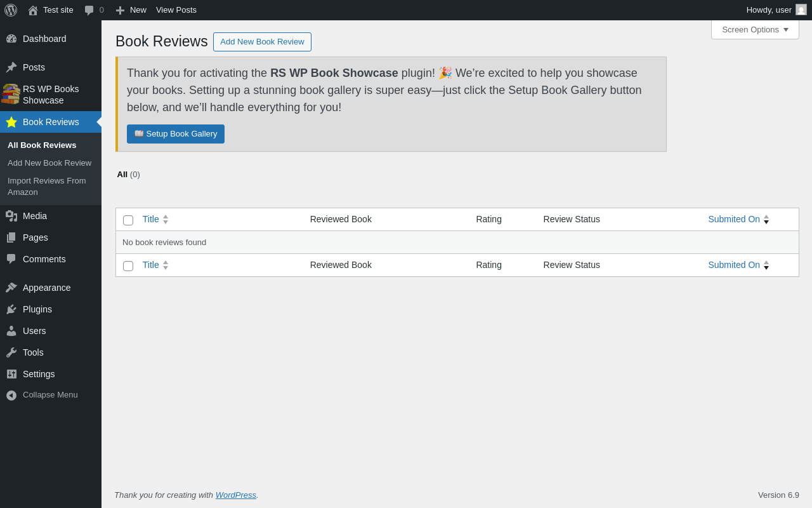Viewport: 812px width, 508px height.
Task: Expand the Screen Options panel
Action: 755,29
